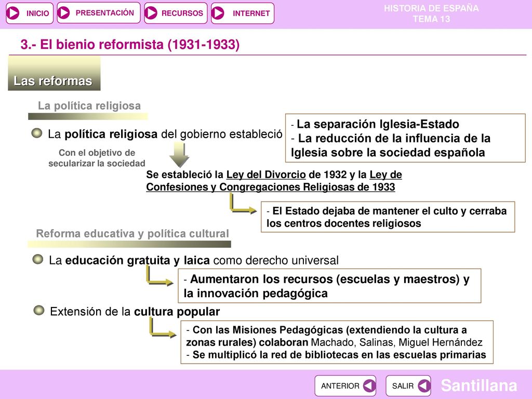Click the bullet beside 'Extensión de la cultura popular'
532x399 pixels.
tap(38, 311)
